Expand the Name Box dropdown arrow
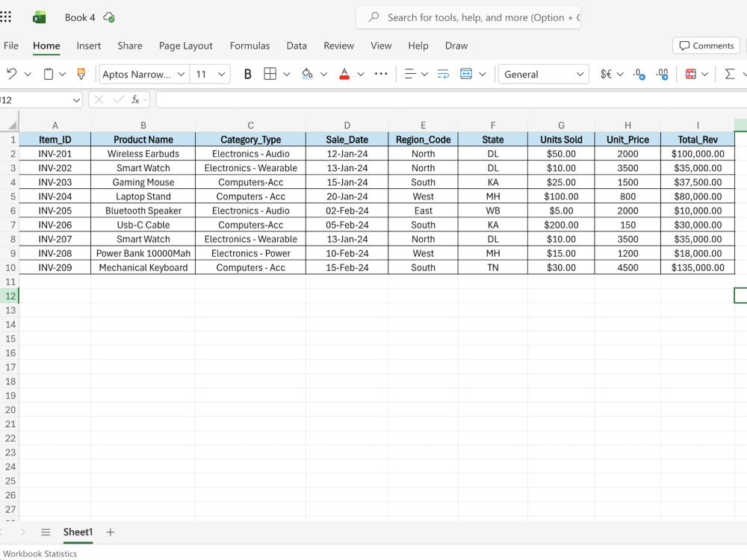Viewport: 747px width, 560px height. point(76,100)
